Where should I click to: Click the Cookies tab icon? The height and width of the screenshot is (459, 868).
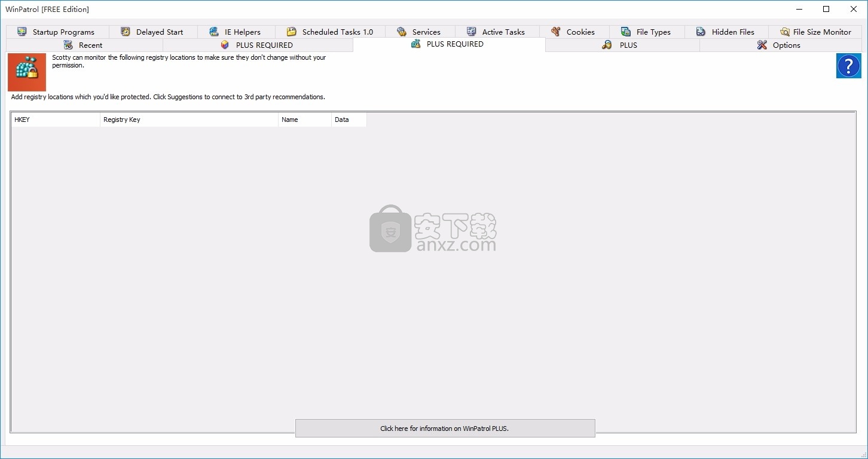click(556, 32)
